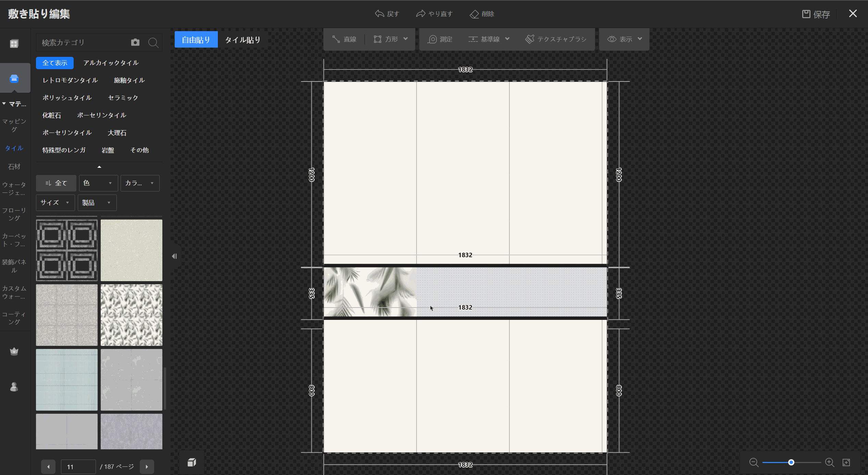Screen dimensions: 868x475
Task: Click the show all (全て表示) filter button
Action: pos(55,63)
